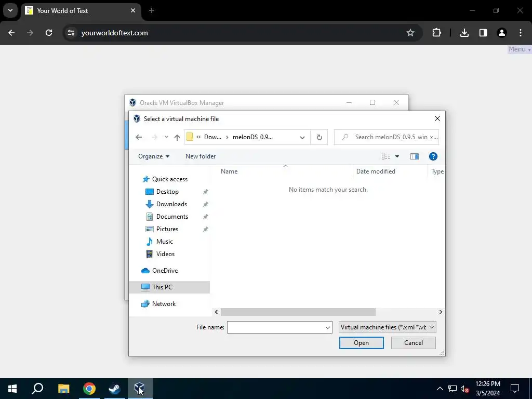Change view layout icon

(386, 156)
